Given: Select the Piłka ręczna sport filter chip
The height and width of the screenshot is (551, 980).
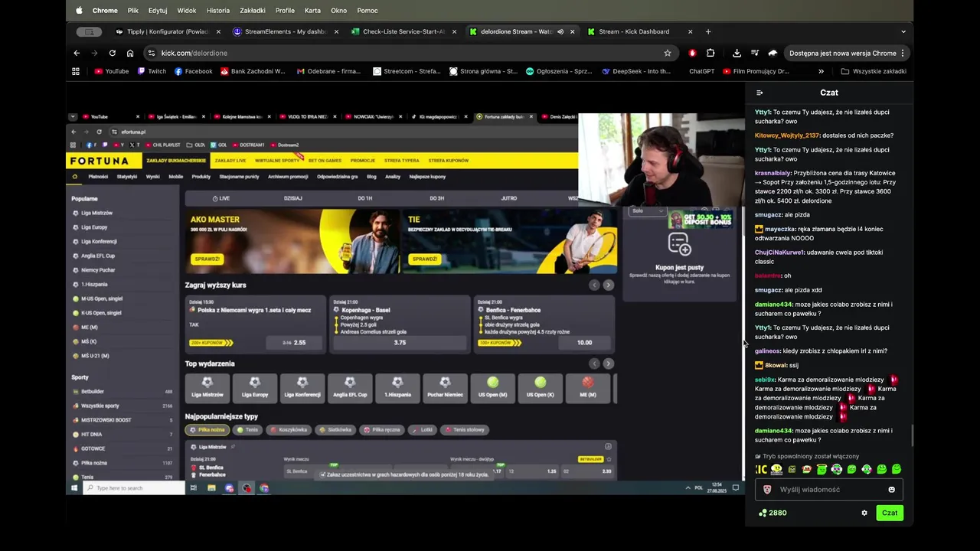Looking at the screenshot, I should (382, 429).
